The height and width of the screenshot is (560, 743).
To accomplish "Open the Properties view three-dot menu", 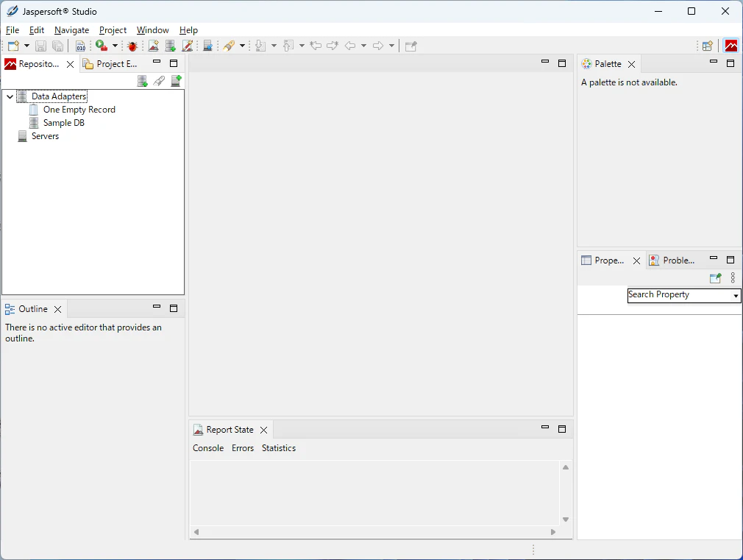I will [x=733, y=278].
